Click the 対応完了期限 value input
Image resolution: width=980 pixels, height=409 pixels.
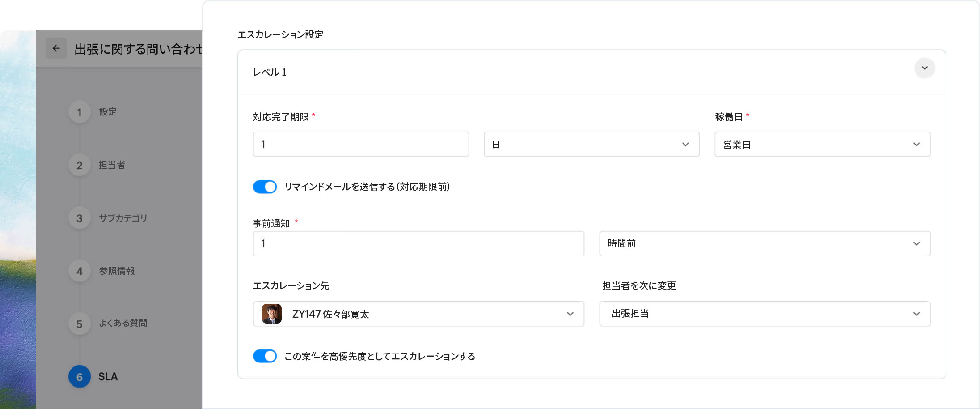pos(360,144)
